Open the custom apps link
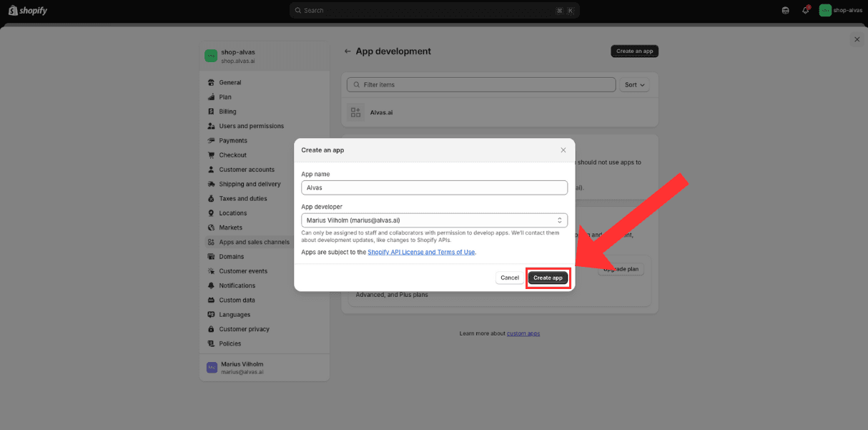Image resolution: width=868 pixels, height=430 pixels. [x=523, y=333]
